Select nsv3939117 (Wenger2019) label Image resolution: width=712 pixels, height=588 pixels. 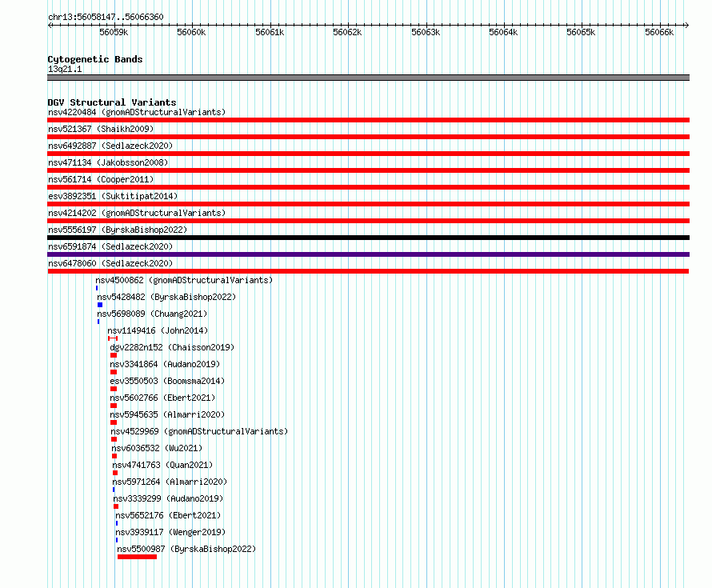click(x=170, y=532)
